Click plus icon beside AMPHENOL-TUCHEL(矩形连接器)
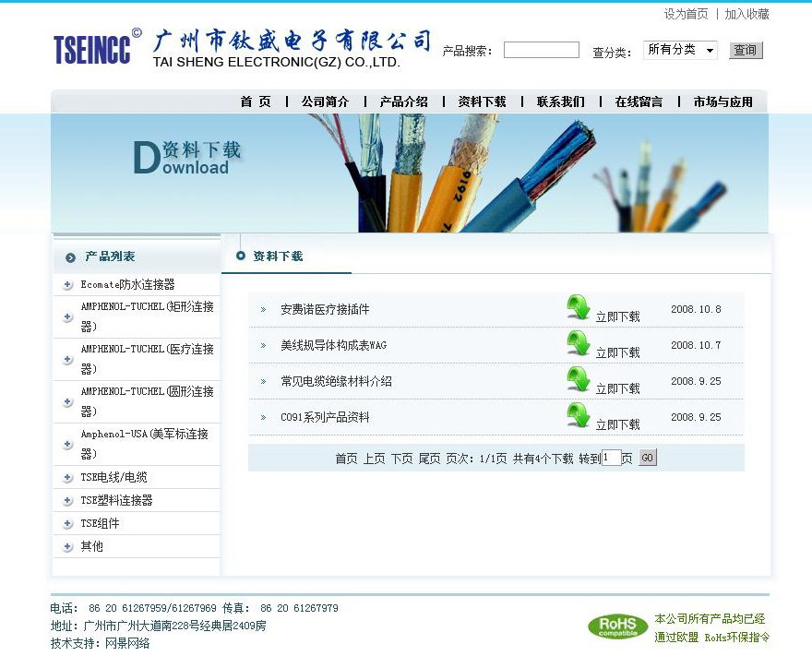Viewport: 812px width, 656px height. click(x=67, y=316)
